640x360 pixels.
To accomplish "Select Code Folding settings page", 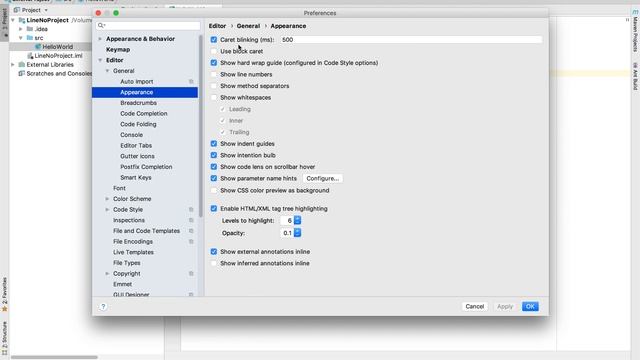I will 138,124.
